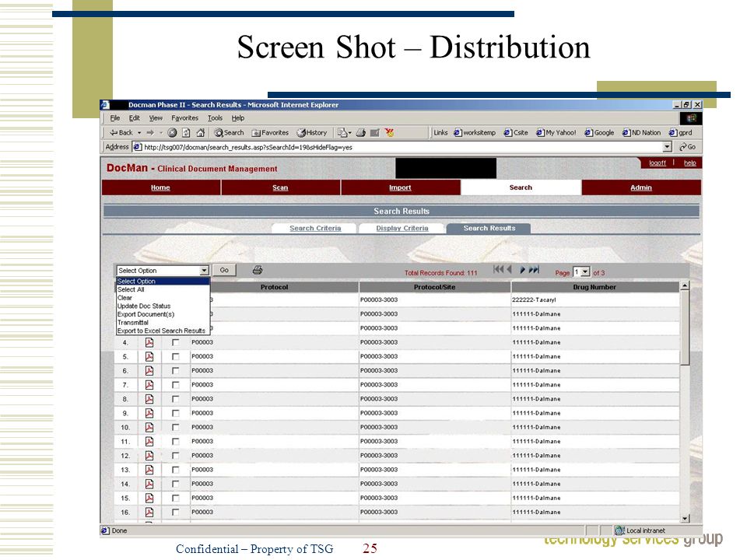Screen dimensions: 747x560
Task: Click browser Back button
Action: (x=121, y=132)
